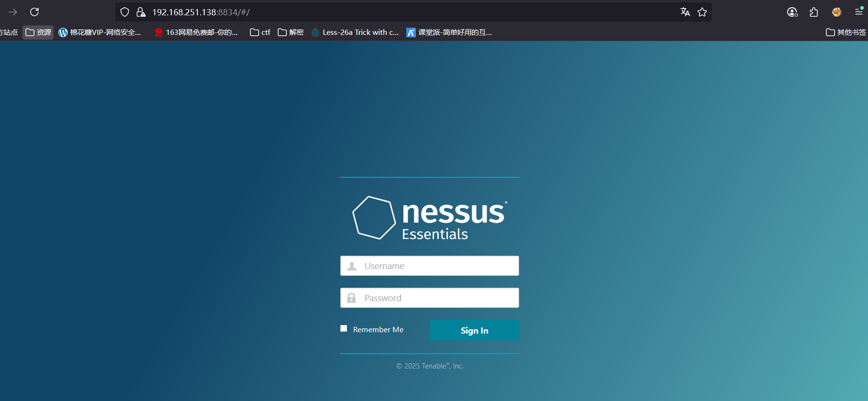Open the 资源 bookmarks folder

38,32
